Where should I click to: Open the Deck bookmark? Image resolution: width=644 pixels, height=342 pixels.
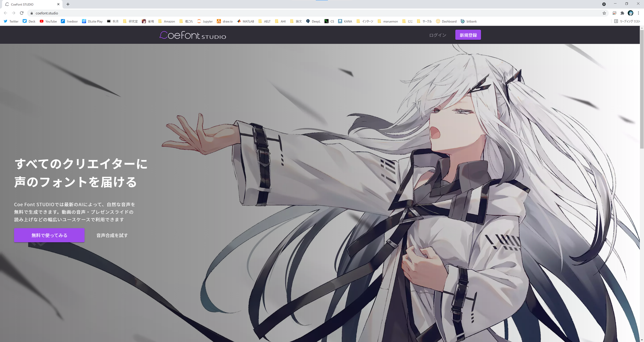coord(29,21)
